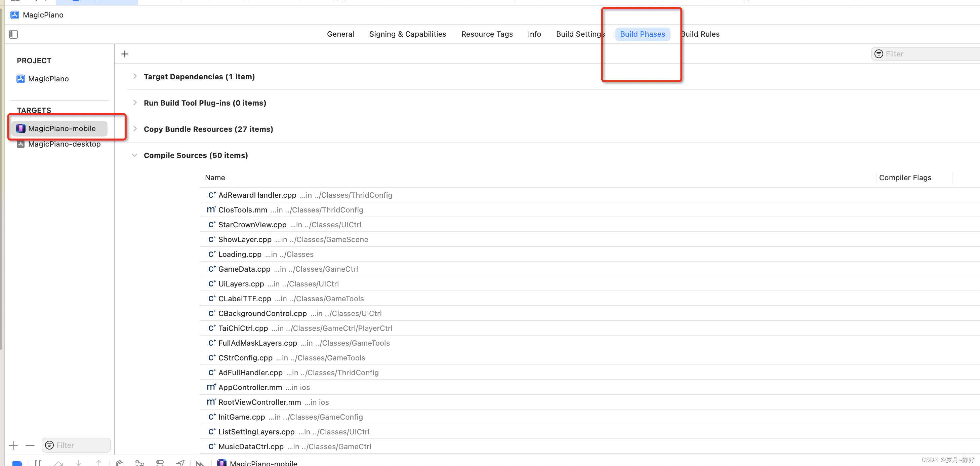Open the Resource Tags tab
980x466 pixels.
pos(487,34)
